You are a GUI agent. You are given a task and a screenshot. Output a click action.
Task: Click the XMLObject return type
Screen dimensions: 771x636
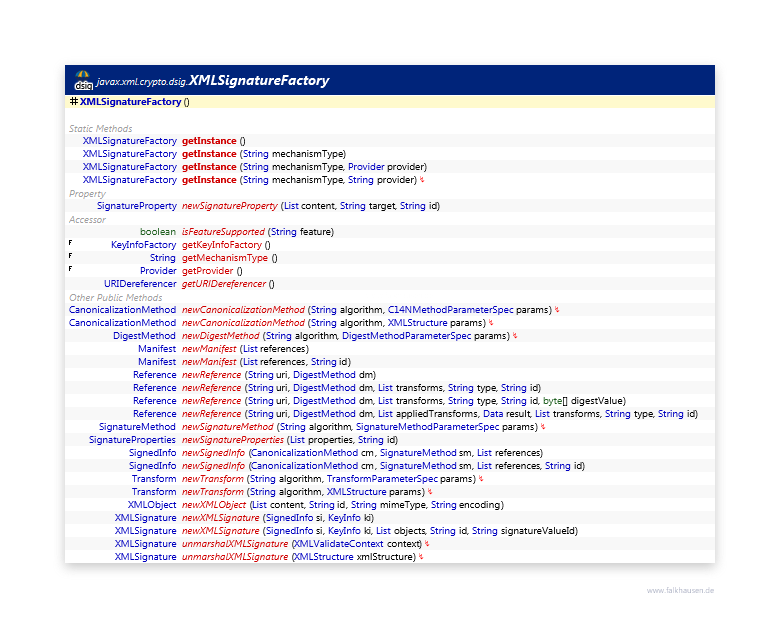point(152,505)
